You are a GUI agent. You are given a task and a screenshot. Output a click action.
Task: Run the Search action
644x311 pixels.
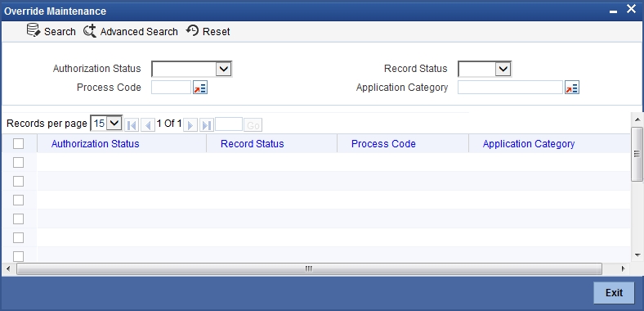tap(51, 31)
